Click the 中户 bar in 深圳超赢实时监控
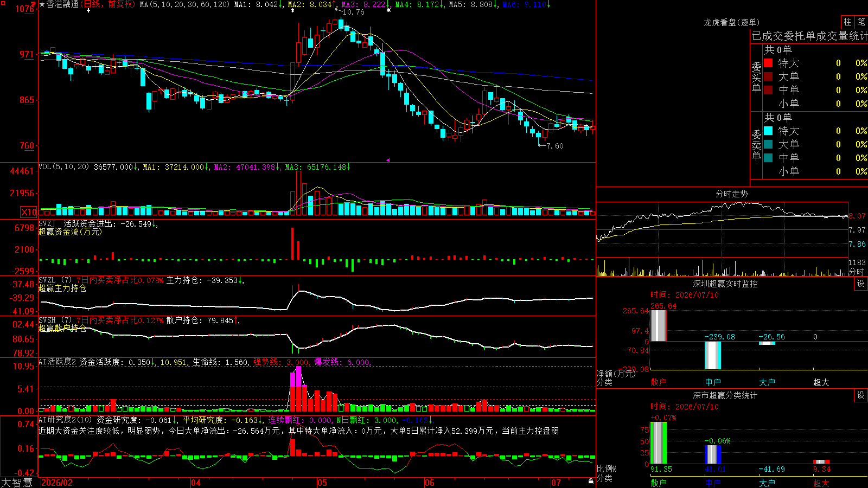The width and height of the screenshot is (868, 488). [x=713, y=355]
